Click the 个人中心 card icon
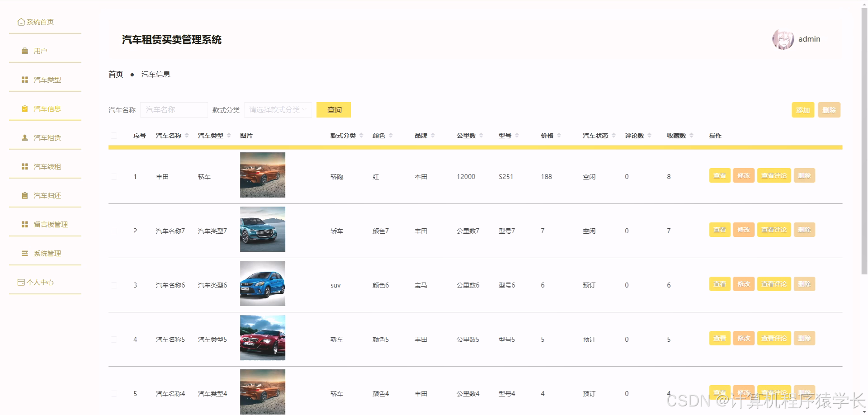 click(21, 282)
